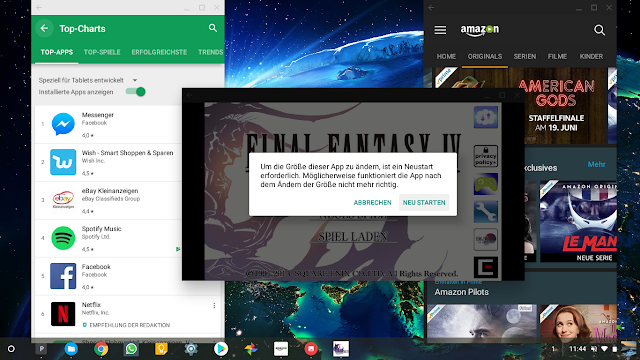Open the Messenger app listing icon
640x360 pixels.
[63, 124]
